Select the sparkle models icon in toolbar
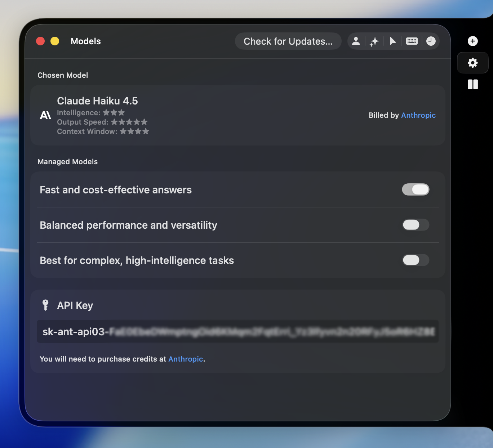 click(x=374, y=41)
